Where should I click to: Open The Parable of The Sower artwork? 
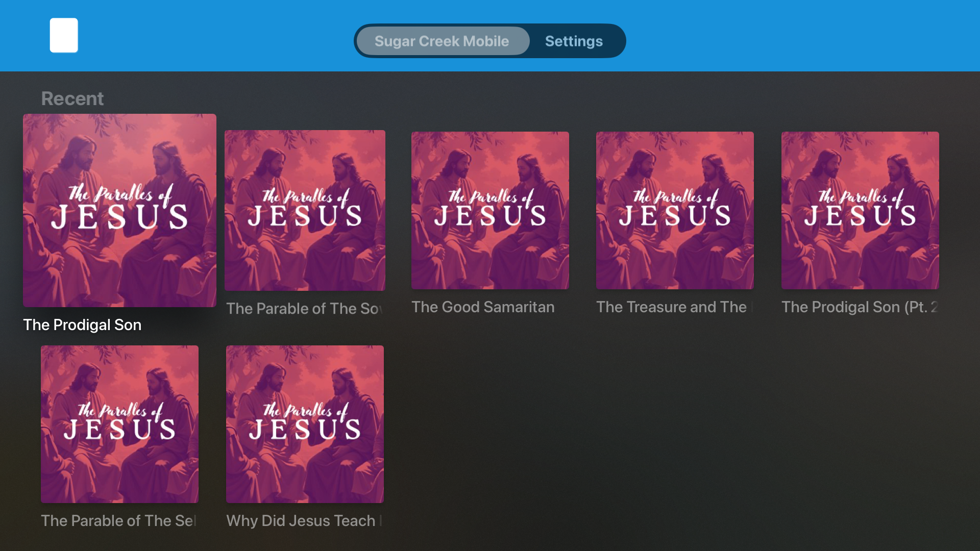(305, 210)
